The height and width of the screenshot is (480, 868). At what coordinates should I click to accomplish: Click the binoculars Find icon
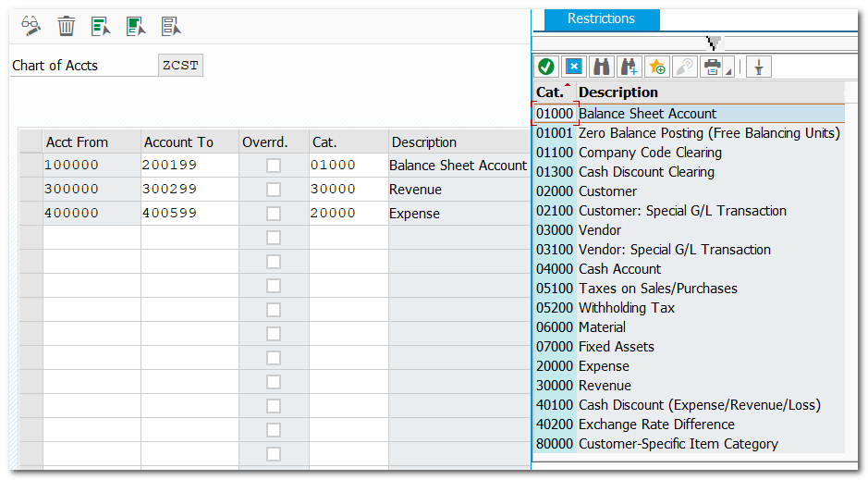point(602,67)
